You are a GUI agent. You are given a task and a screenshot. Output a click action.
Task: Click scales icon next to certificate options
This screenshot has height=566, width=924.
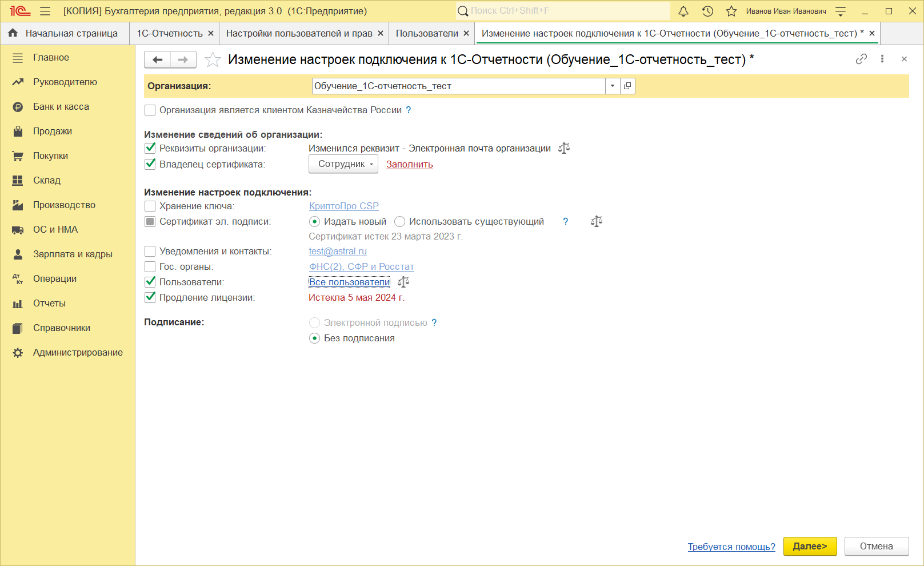(x=597, y=221)
